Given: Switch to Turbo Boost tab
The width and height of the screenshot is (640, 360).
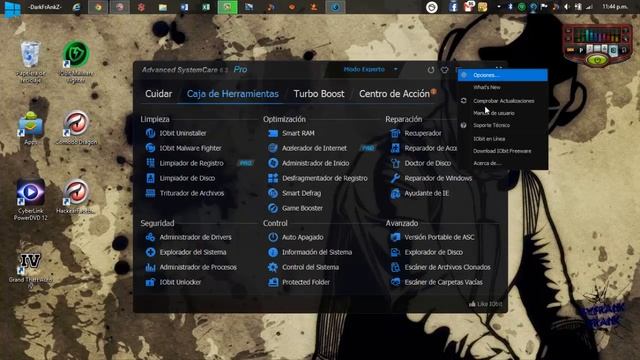Looking at the screenshot, I should click(x=319, y=94).
